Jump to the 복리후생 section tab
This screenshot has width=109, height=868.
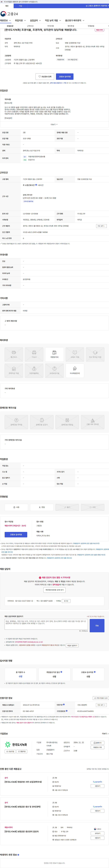click(x=71, y=26)
